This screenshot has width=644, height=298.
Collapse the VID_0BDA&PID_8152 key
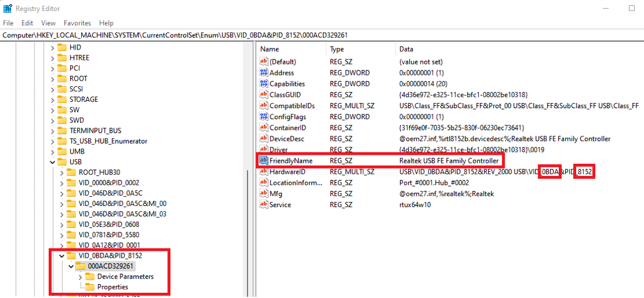pyautogui.click(x=62, y=255)
